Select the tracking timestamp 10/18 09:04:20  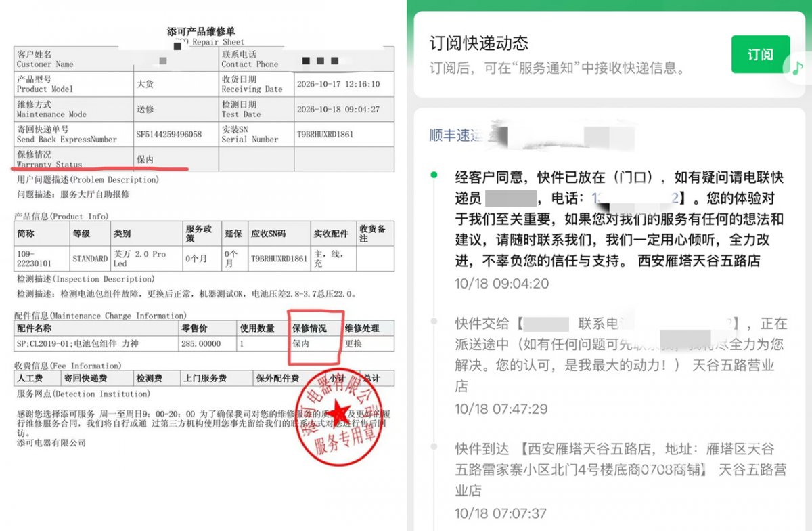point(501,284)
